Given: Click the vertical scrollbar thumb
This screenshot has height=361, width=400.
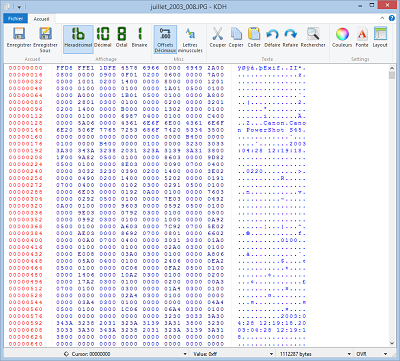Looking at the screenshot, I should (x=392, y=76).
